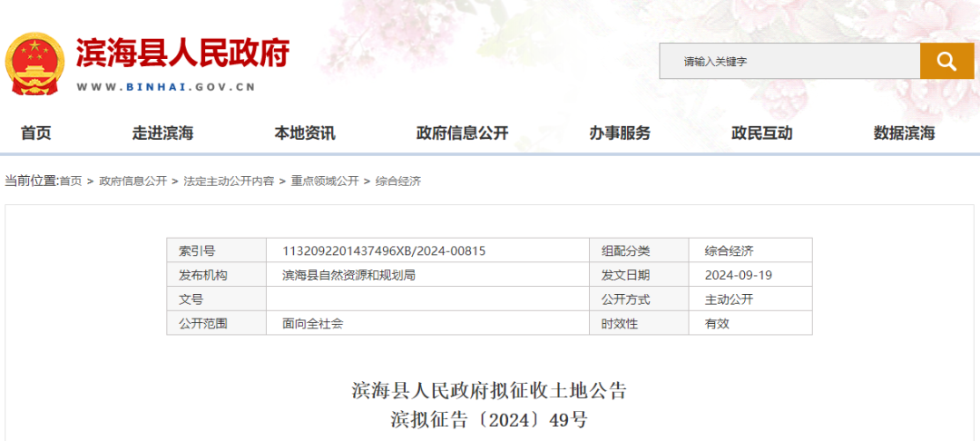
Task: Click the 时效性 label cell
Action: pyautogui.click(x=639, y=324)
